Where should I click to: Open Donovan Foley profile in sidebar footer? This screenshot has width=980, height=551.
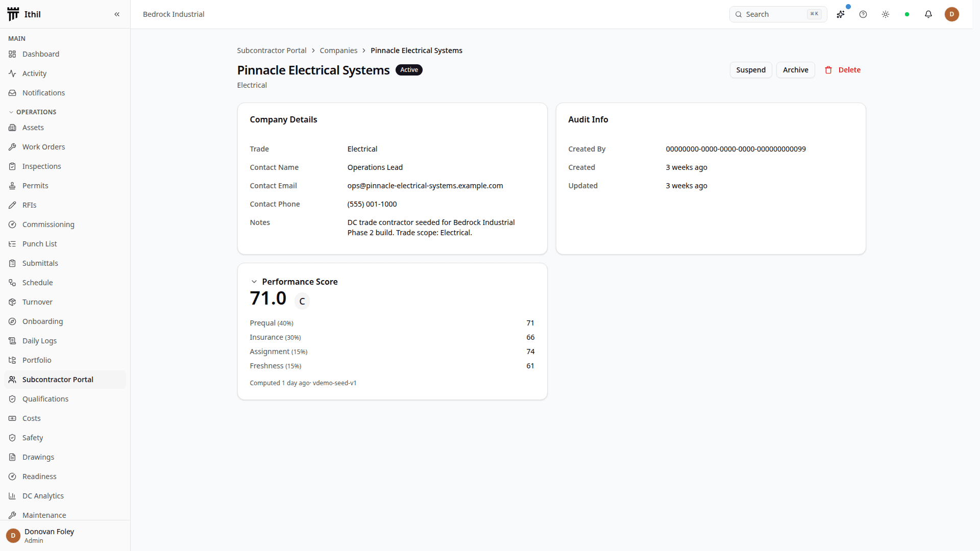pyautogui.click(x=65, y=536)
